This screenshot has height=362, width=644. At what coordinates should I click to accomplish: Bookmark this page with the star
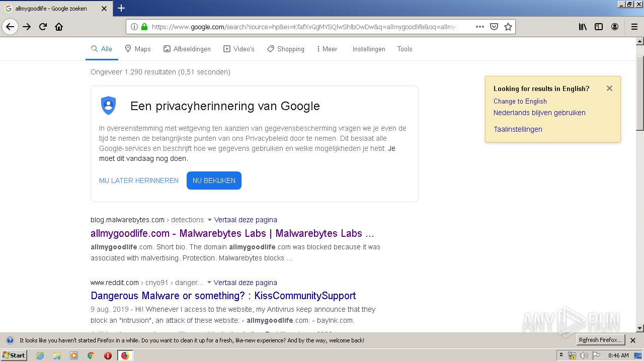508,27
